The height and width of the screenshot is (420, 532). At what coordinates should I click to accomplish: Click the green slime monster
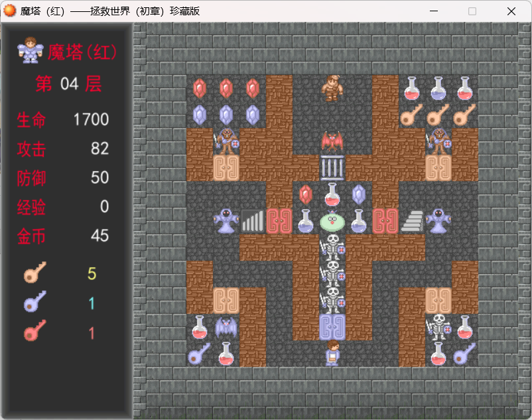332,221
